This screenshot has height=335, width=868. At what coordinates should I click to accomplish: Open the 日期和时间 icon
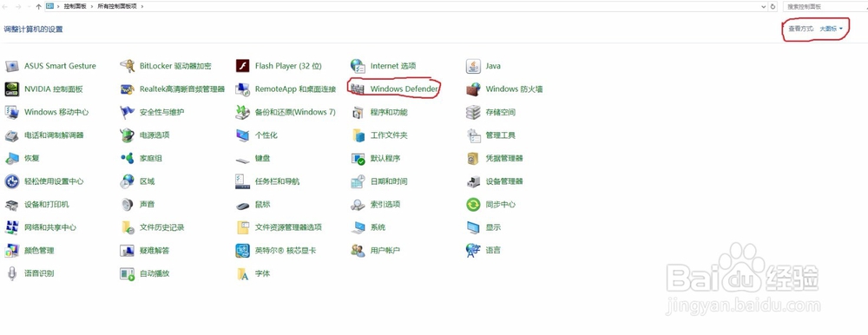[358, 181]
